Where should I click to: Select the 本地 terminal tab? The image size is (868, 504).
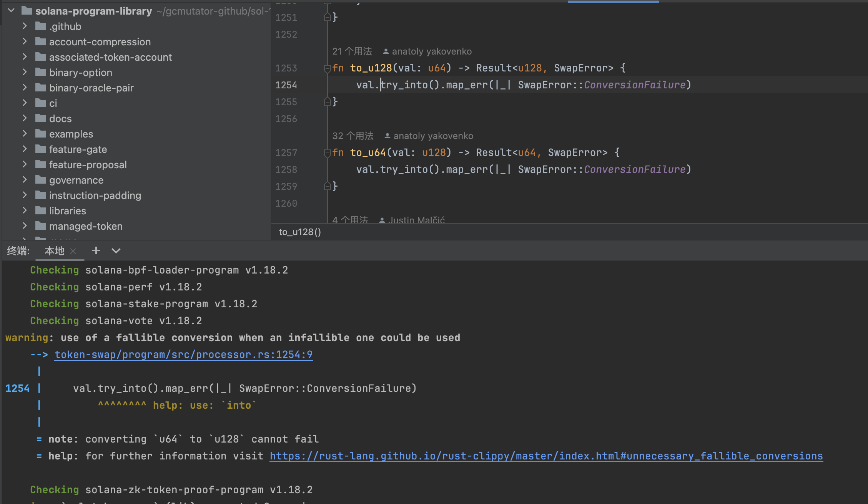pyautogui.click(x=54, y=251)
